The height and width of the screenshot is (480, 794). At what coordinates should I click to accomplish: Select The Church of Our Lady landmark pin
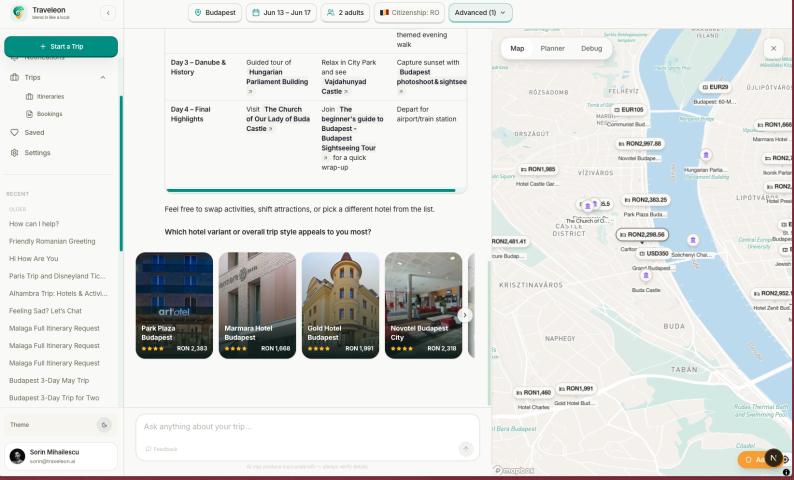tap(587, 206)
